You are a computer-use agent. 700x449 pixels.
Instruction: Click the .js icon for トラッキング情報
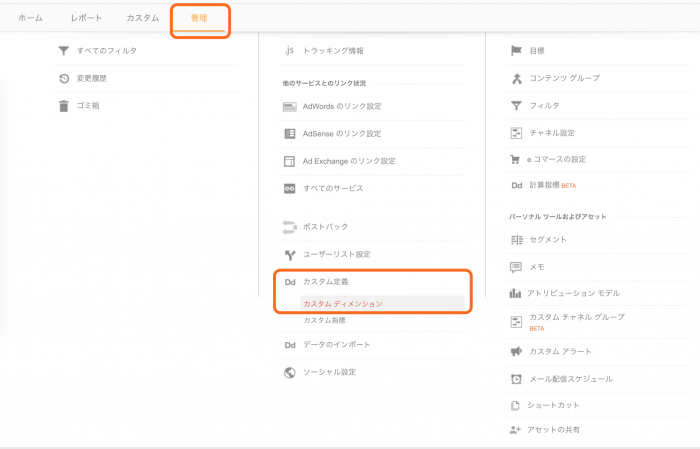(x=288, y=50)
